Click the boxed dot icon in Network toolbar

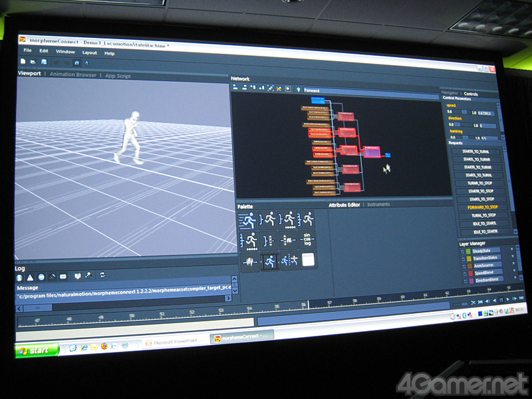(288, 89)
